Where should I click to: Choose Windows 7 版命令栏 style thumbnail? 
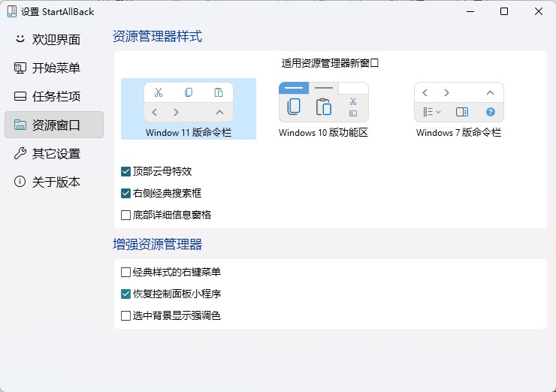click(x=459, y=102)
